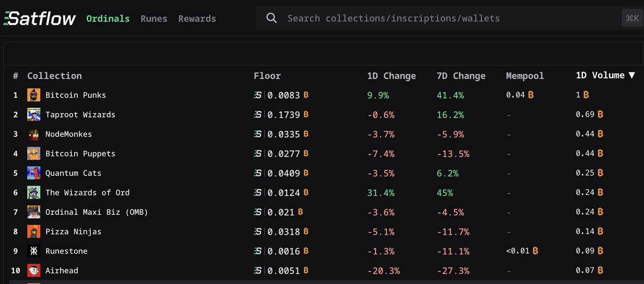Image resolution: width=644 pixels, height=284 pixels.
Task: Click Bitcoin symbol after 0.07 volume
Action: click(601, 271)
